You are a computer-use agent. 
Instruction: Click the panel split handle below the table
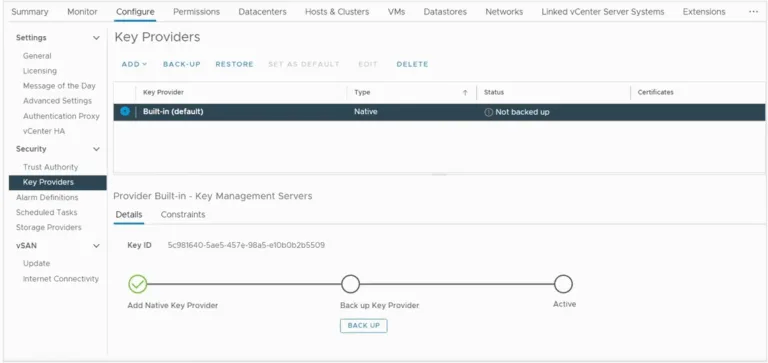point(439,175)
